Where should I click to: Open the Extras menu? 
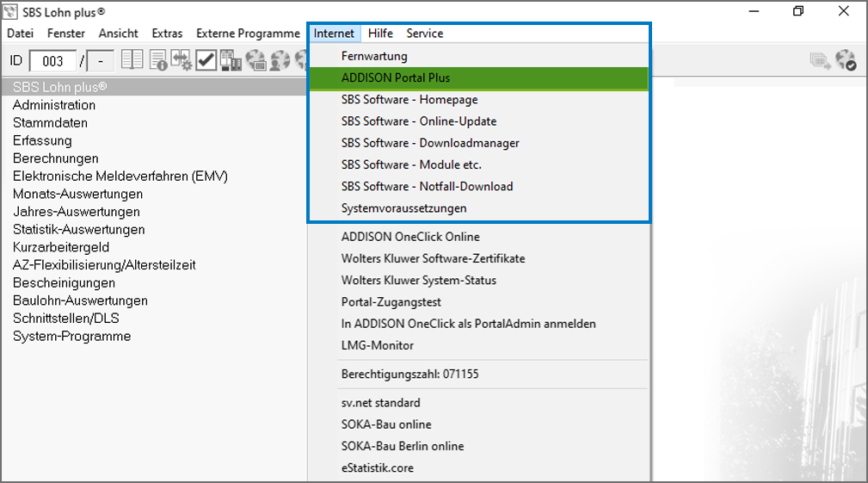[167, 34]
